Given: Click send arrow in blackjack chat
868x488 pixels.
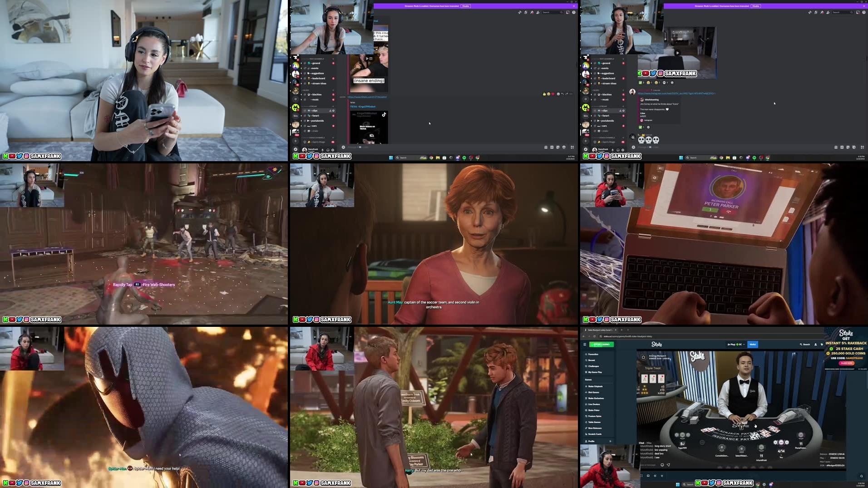Looking at the screenshot, I should [668, 465].
